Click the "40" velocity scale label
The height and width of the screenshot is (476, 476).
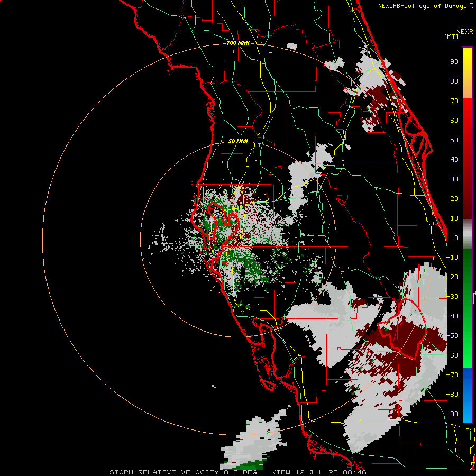click(x=454, y=159)
